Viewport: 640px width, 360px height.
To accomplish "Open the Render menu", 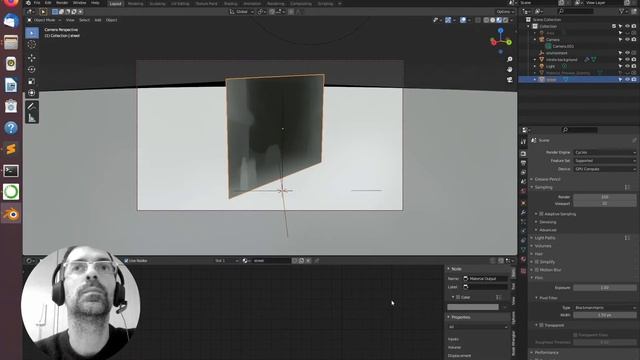I will click(x=62, y=3).
